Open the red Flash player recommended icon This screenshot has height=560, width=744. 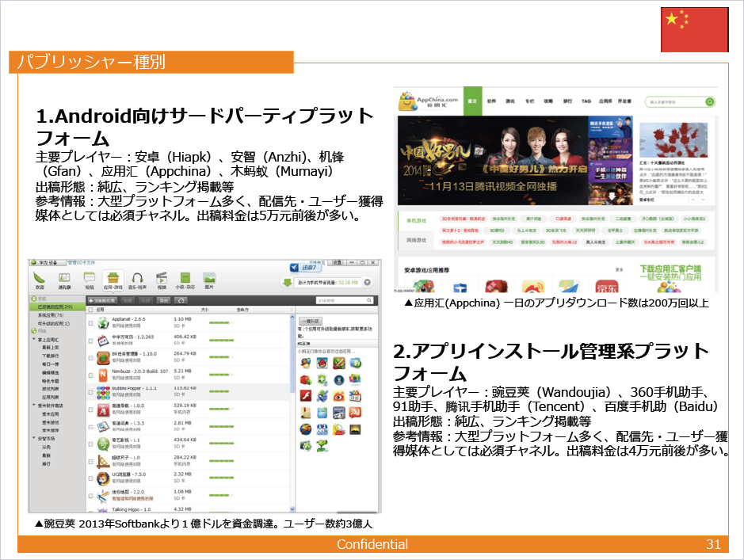pos(306,396)
